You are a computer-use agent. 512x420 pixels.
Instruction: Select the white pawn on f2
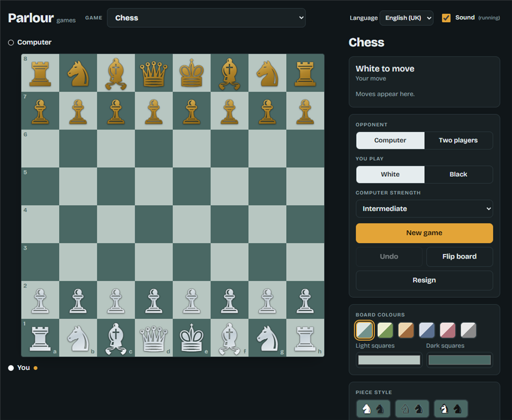pos(230,300)
